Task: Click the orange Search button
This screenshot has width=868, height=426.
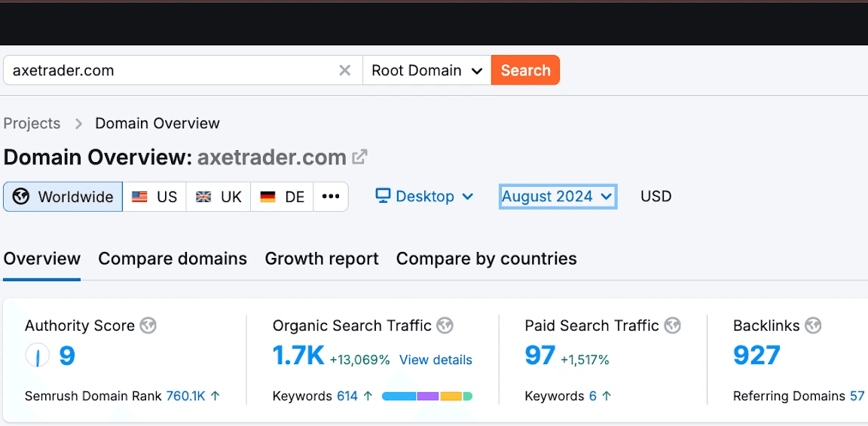Action: (525, 70)
